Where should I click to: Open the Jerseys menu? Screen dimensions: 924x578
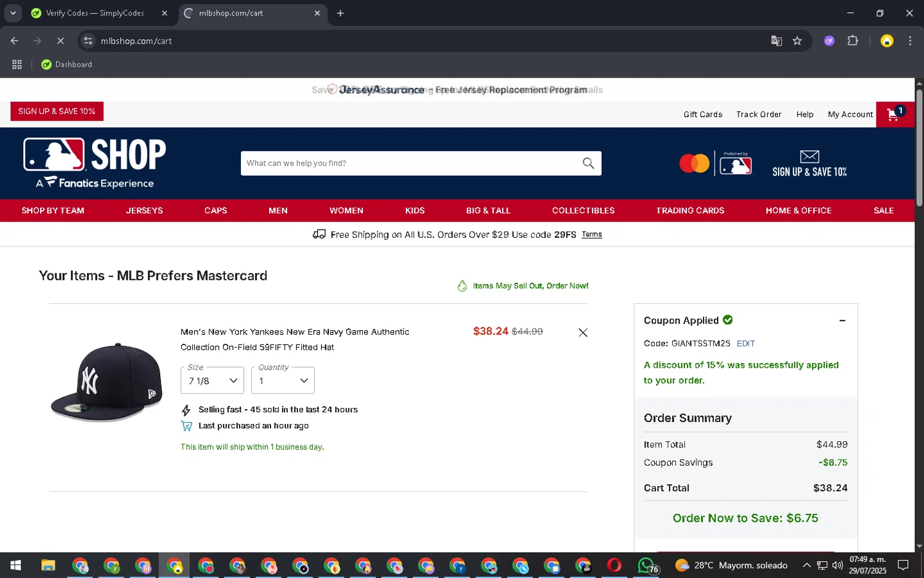(145, 211)
